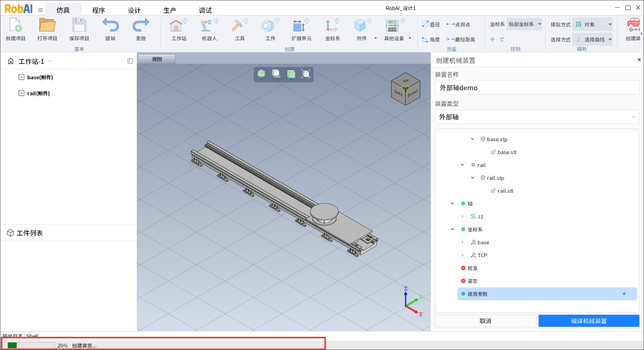Click the 其他设备 other devices icon
Screen dimensions: 644x350
click(393, 26)
